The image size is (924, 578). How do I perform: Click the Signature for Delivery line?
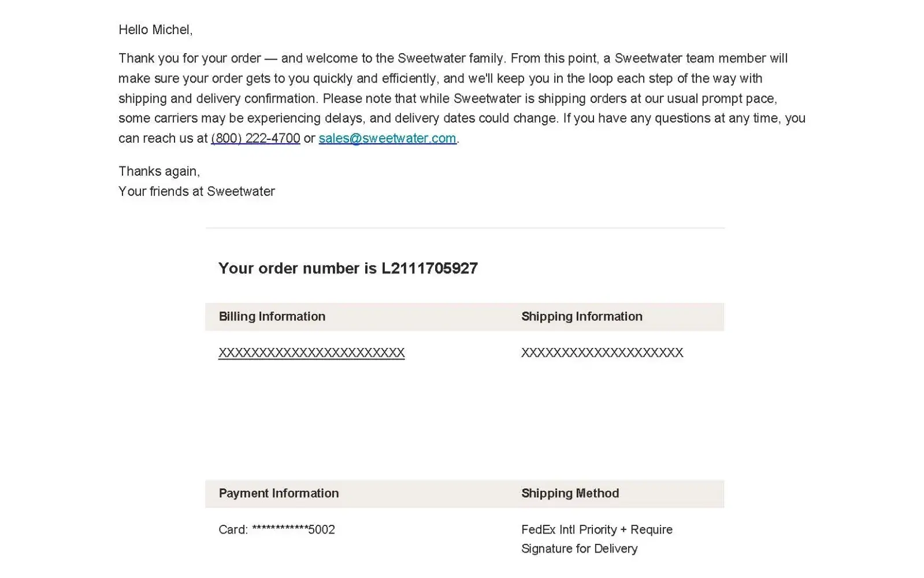(x=579, y=549)
